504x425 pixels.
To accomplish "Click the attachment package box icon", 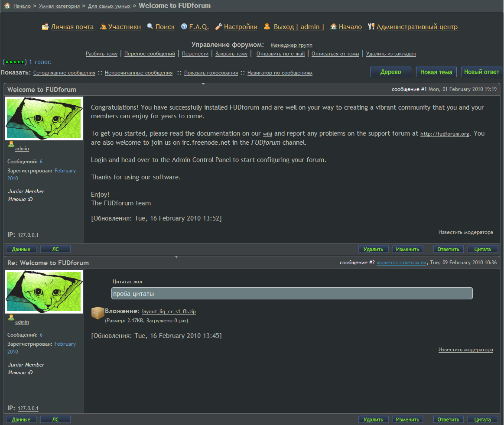I will 98,313.
